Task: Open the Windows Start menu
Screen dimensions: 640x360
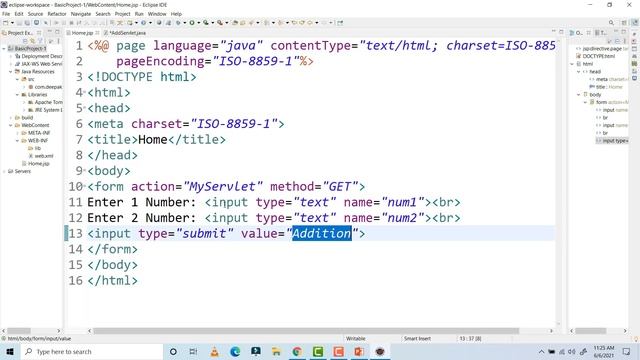Action: 10,351
